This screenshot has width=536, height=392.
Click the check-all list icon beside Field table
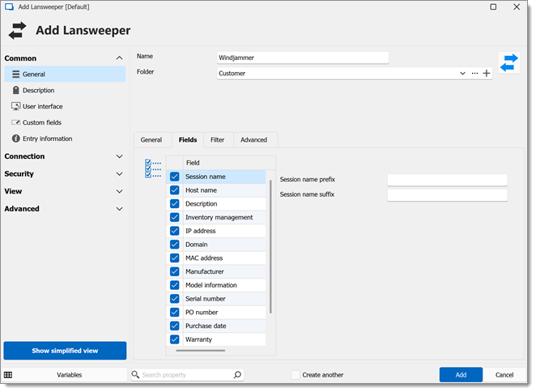(153, 168)
